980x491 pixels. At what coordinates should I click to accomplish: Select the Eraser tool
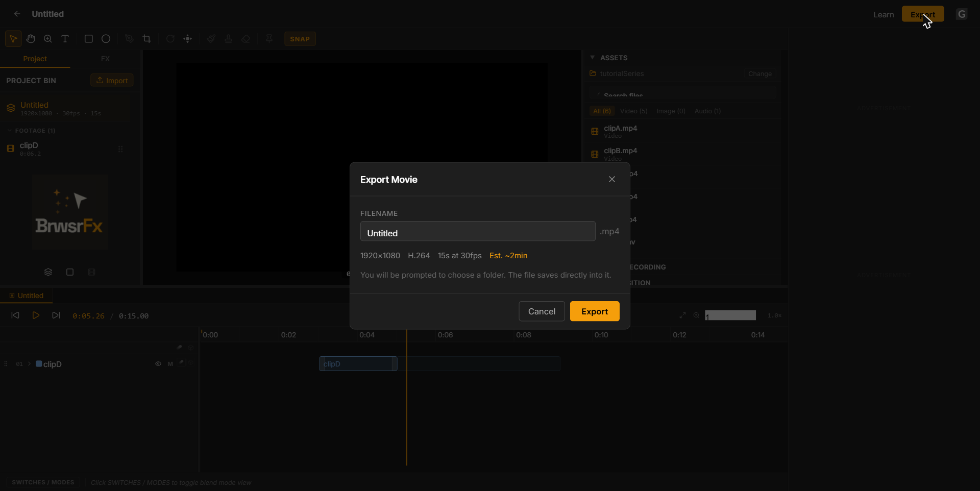point(246,39)
